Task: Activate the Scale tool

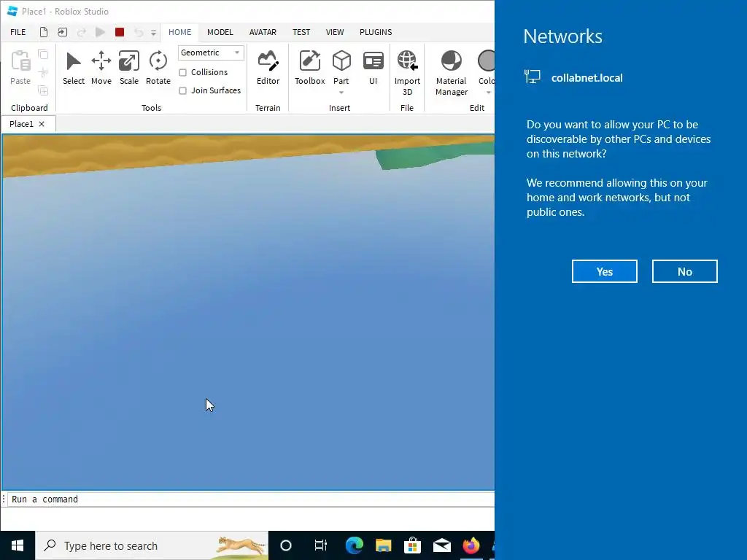Action: pyautogui.click(x=128, y=69)
